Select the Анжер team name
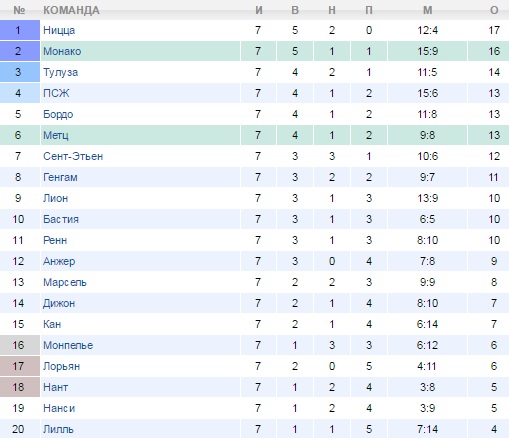Image resolution: width=509 pixels, height=438 pixels. pos(59,261)
